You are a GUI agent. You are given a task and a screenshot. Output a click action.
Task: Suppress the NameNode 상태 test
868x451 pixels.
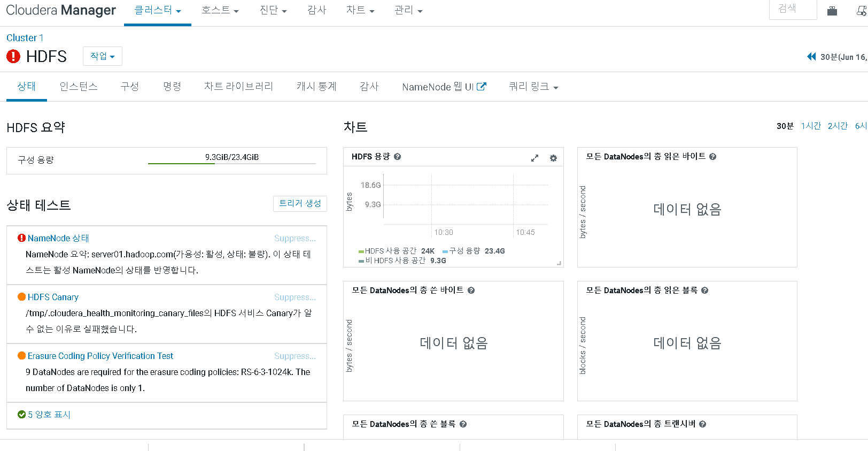[x=295, y=239]
